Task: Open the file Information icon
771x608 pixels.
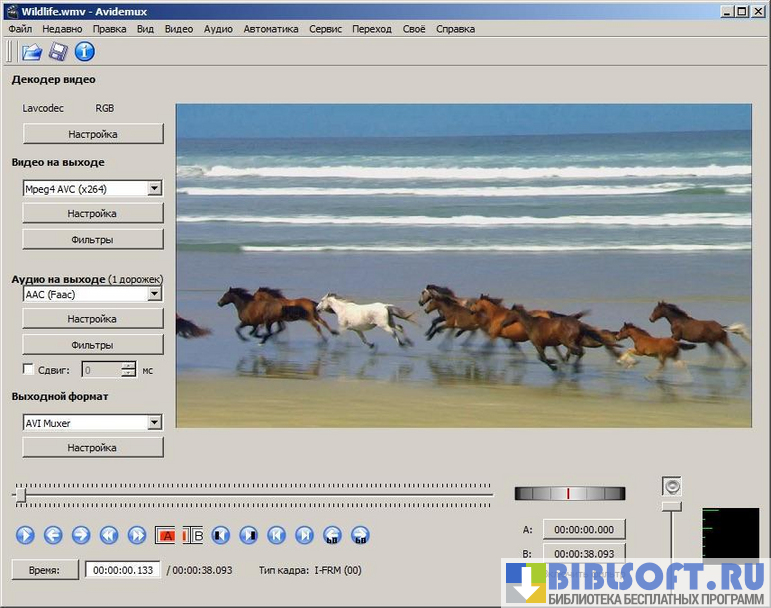Action: pyautogui.click(x=85, y=52)
